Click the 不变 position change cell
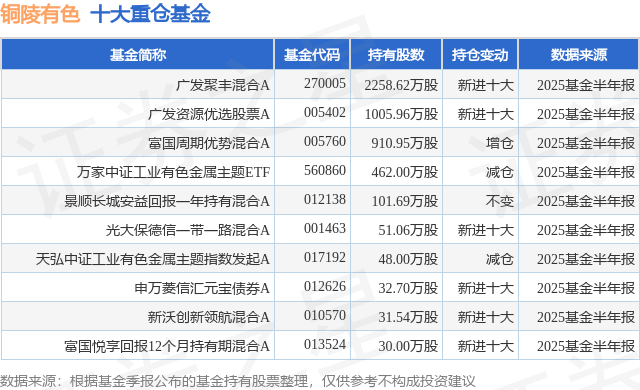The image size is (640, 390). [x=500, y=201]
